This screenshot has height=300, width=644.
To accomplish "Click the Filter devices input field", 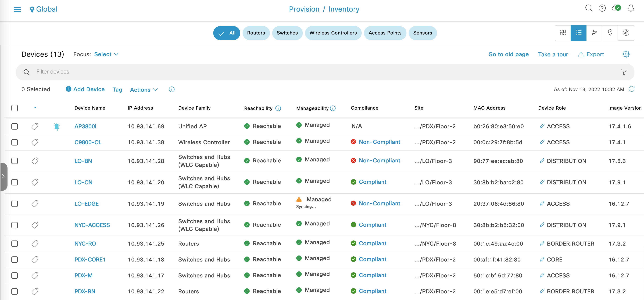I will 325,72.
